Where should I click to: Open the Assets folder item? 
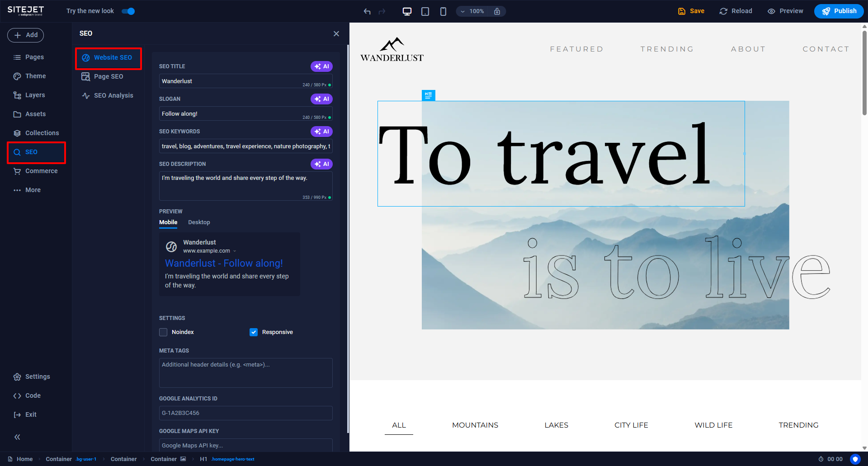(30, 114)
